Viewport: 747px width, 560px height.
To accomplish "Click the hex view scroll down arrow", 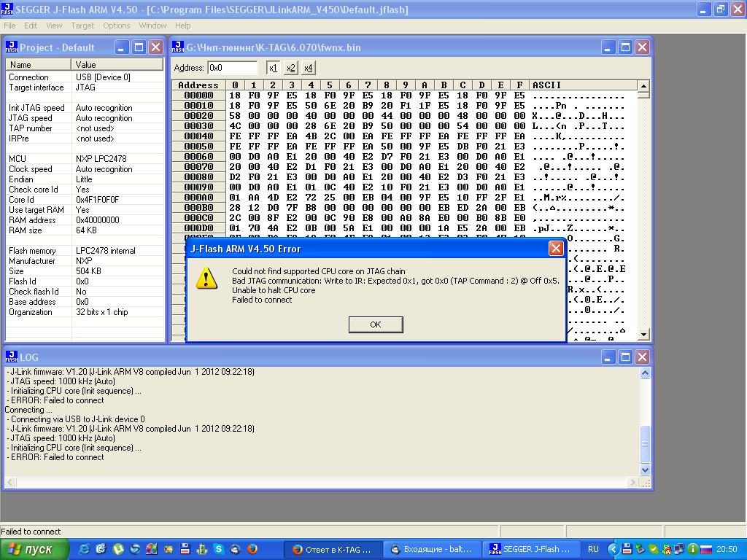I will point(643,334).
